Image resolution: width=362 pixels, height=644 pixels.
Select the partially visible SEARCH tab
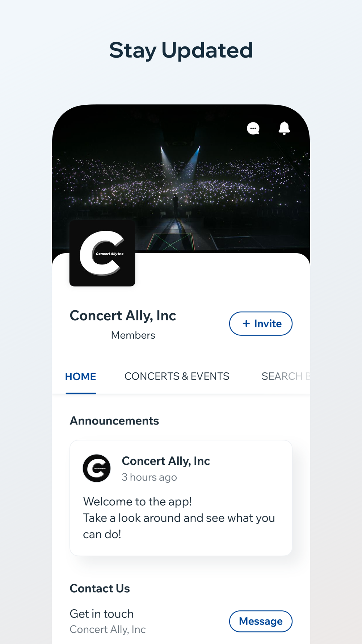[x=286, y=377]
